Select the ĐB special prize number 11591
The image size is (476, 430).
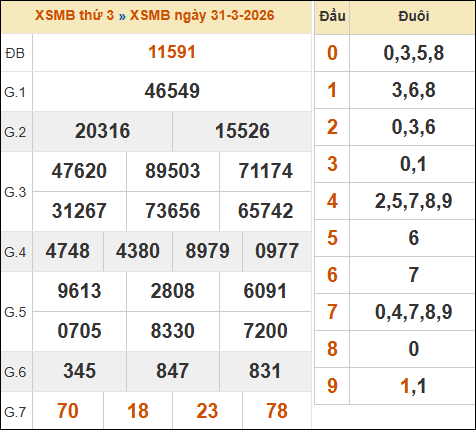point(172,52)
